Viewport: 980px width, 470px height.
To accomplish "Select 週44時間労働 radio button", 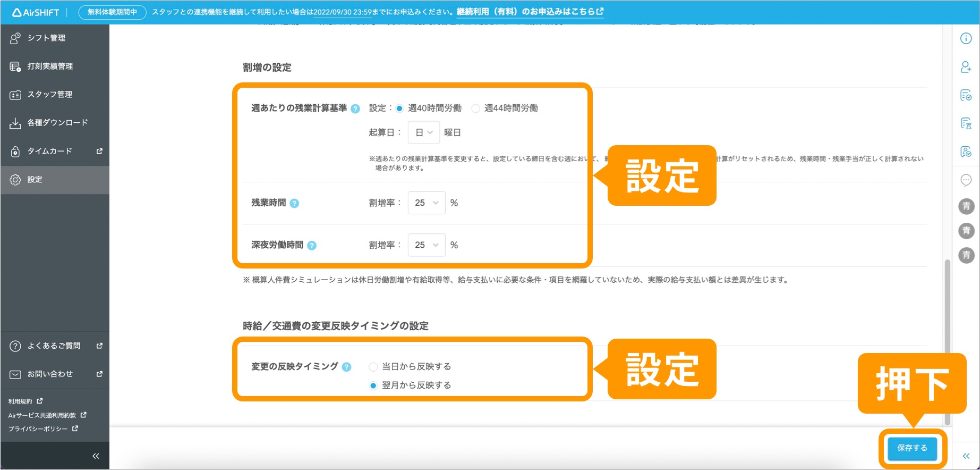I will pyautogui.click(x=476, y=108).
